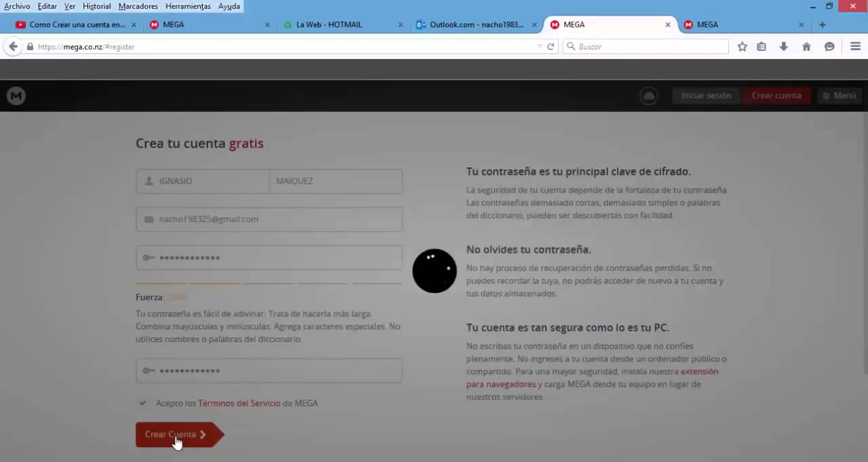
Task: Click the Crear Cuenta submit button
Action: point(179,434)
